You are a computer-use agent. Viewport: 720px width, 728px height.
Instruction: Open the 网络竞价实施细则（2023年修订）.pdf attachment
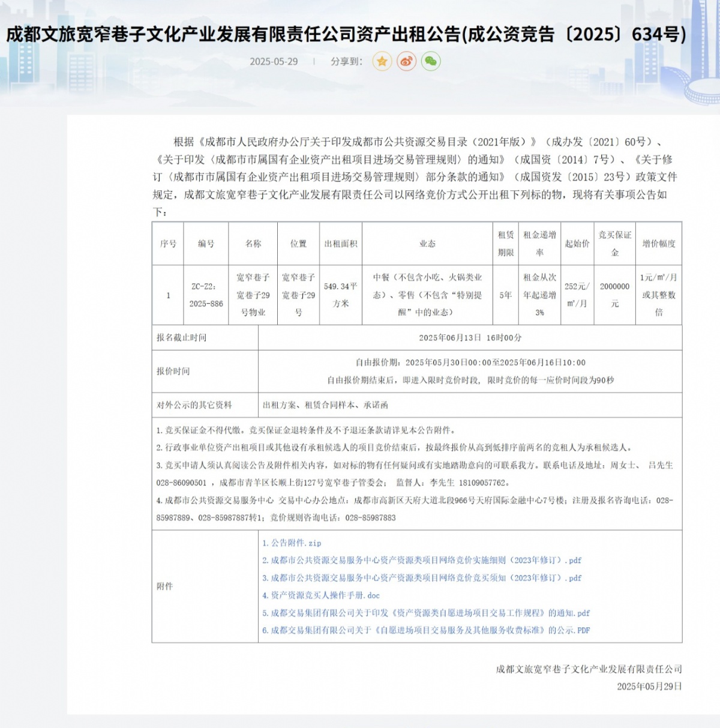pyautogui.click(x=422, y=560)
